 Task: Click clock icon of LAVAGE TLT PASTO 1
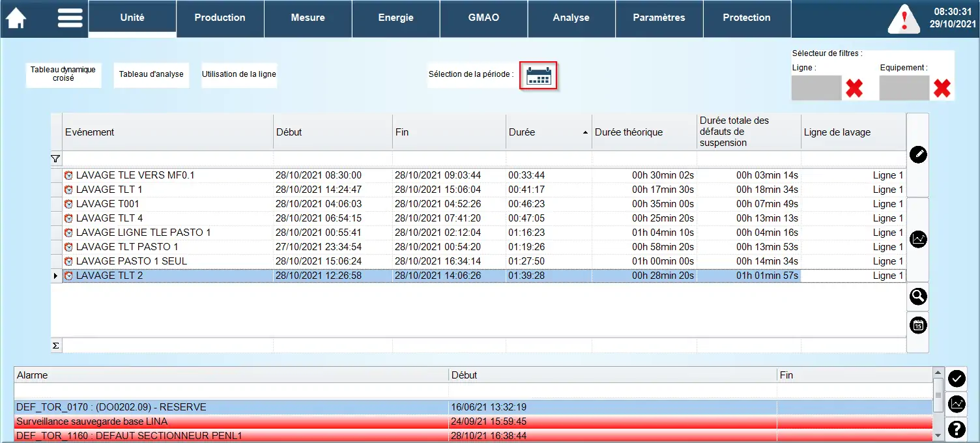[68, 247]
